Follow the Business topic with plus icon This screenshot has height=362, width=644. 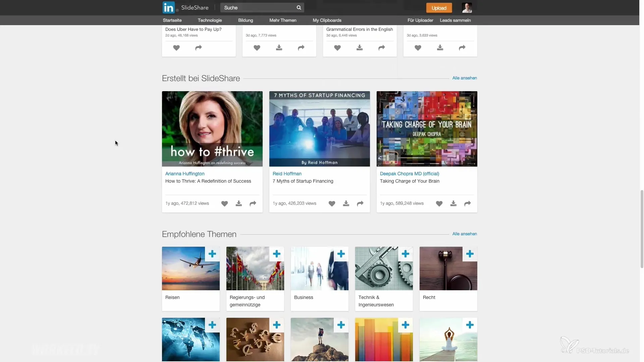pos(341,254)
